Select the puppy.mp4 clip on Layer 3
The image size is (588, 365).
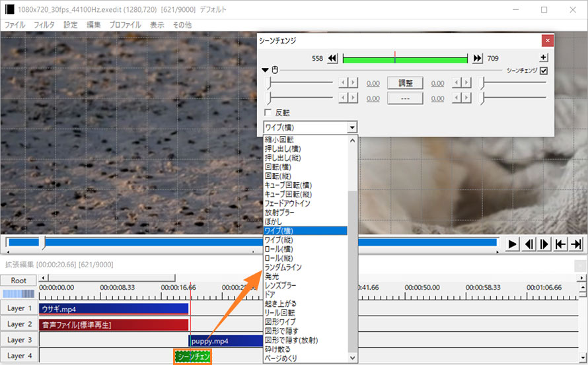coord(226,341)
